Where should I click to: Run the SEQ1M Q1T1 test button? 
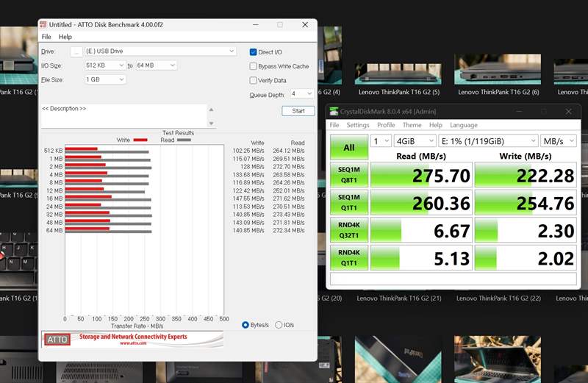[349, 203]
